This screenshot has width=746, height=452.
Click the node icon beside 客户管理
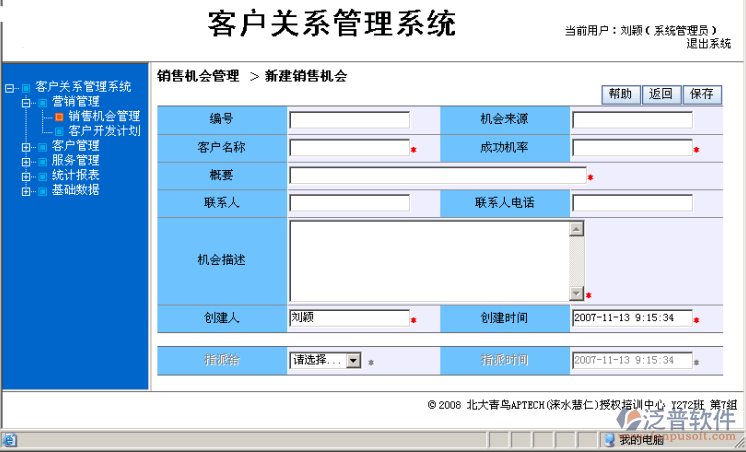coord(42,146)
